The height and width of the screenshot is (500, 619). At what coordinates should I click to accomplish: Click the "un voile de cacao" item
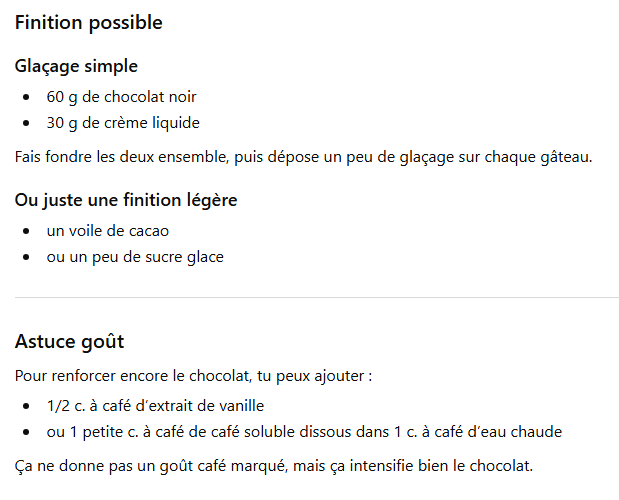[x=108, y=231]
